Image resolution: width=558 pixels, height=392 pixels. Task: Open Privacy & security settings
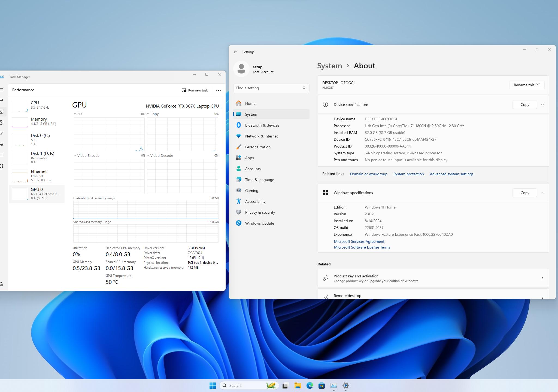(x=271, y=212)
